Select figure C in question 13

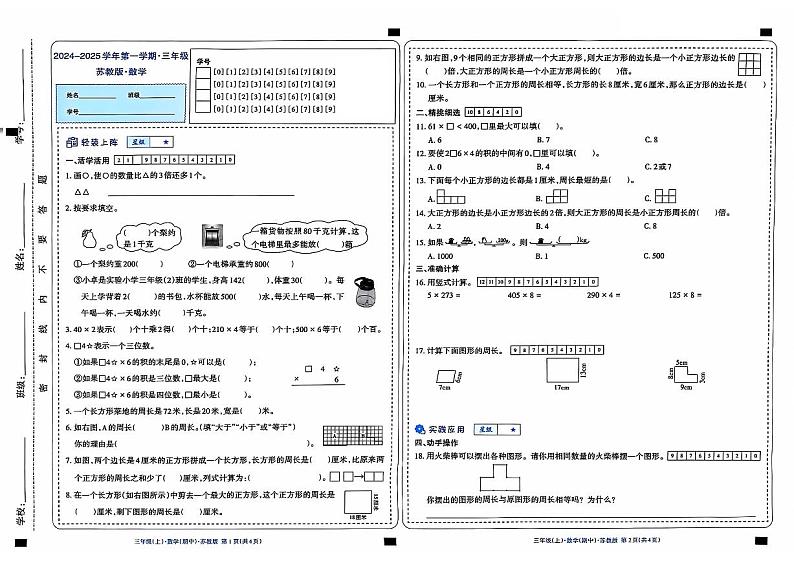click(x=665, y=195)
